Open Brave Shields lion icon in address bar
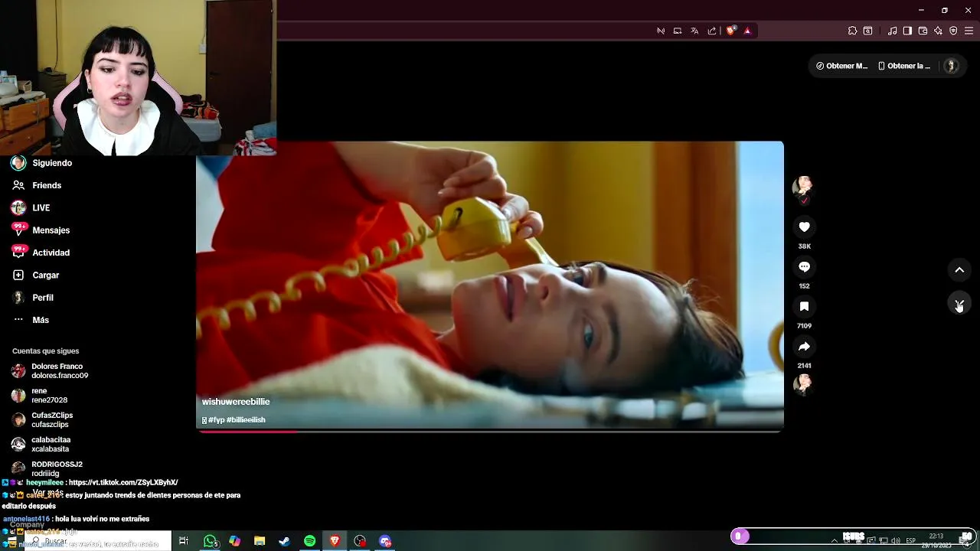Screen dimensions: 980x551 click(x=730, y=31)
